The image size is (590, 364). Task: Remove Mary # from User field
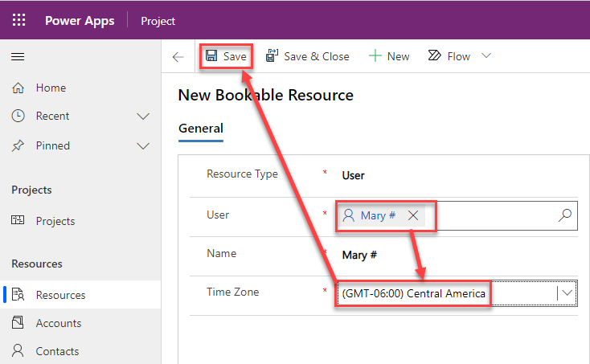(413, 215)
